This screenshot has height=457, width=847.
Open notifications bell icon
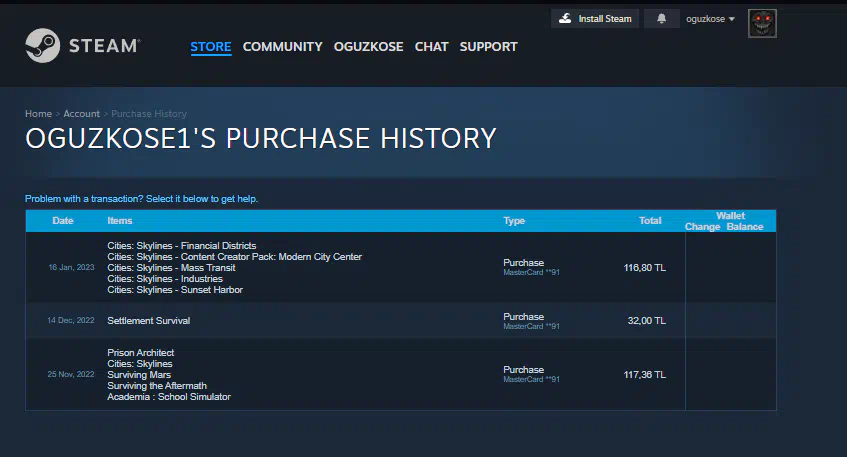[661, 19]
